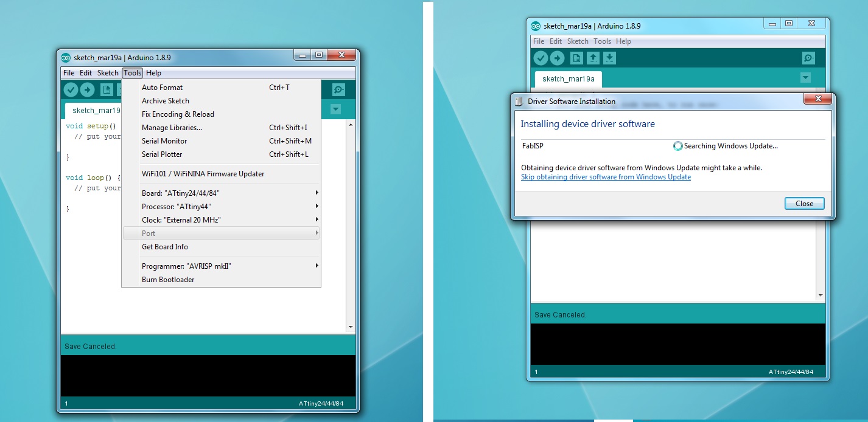Viewport: 868px width, 422px height.
Task: Expand the Port submenu
Action: [222, 233]
